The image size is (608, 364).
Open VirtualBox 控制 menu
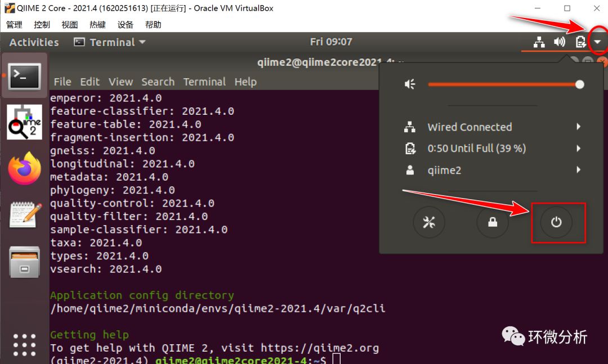[x=42, y=25]
